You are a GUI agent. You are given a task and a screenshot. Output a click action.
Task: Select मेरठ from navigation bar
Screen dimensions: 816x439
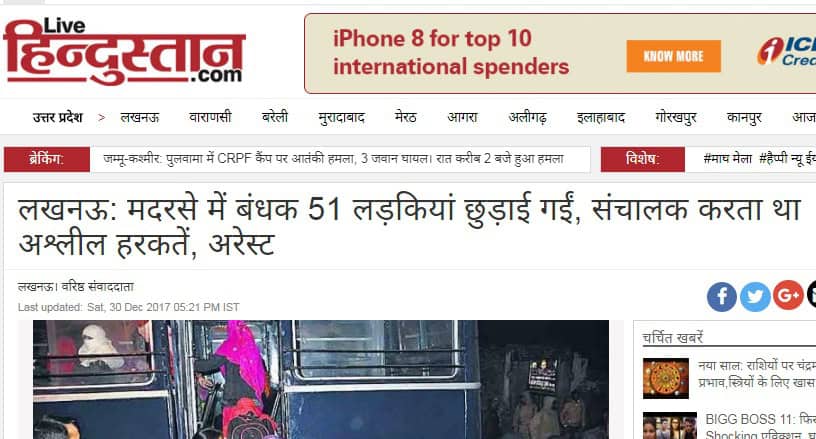[x=405, y=118]
